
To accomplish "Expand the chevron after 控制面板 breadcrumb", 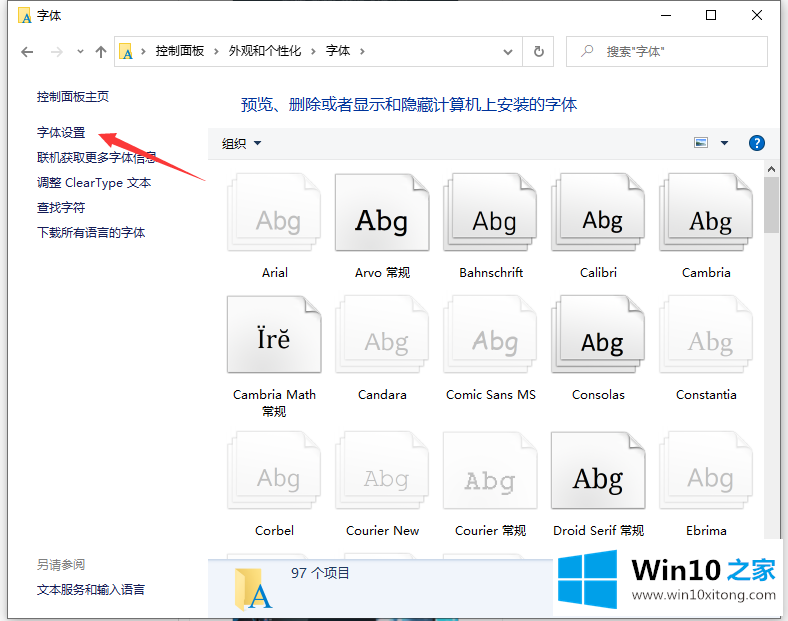I will tap(216, 51).
